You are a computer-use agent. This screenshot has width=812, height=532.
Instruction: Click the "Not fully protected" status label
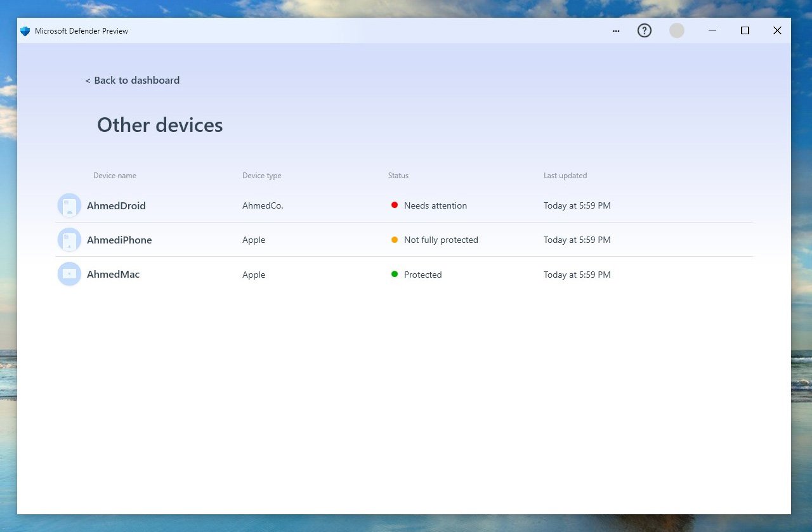441,240
